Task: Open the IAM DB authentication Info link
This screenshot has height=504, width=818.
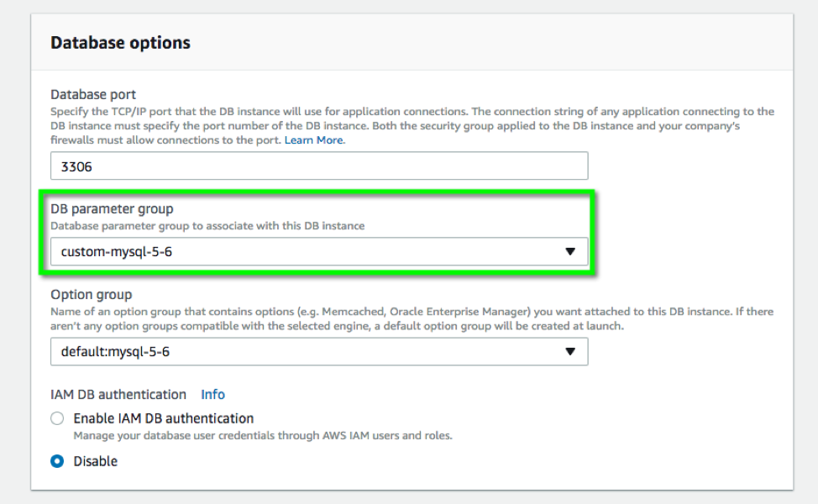Action: click(212, 395)
